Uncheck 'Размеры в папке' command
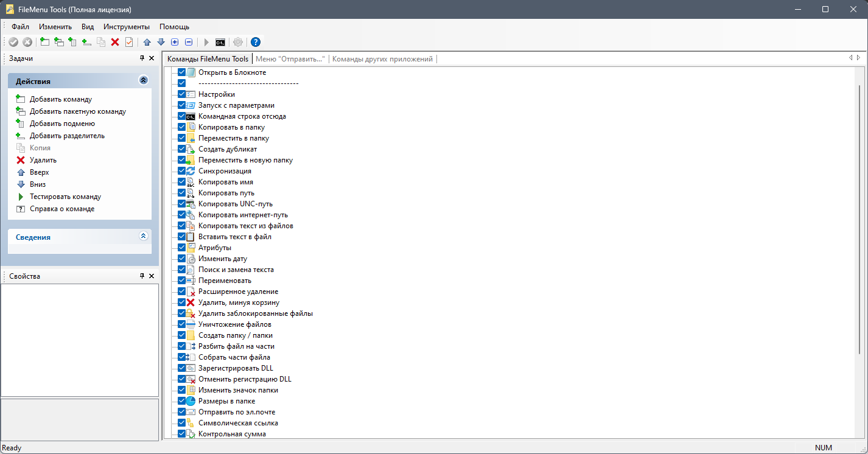Screen dimensions: 868x454 tap(181, 400)
